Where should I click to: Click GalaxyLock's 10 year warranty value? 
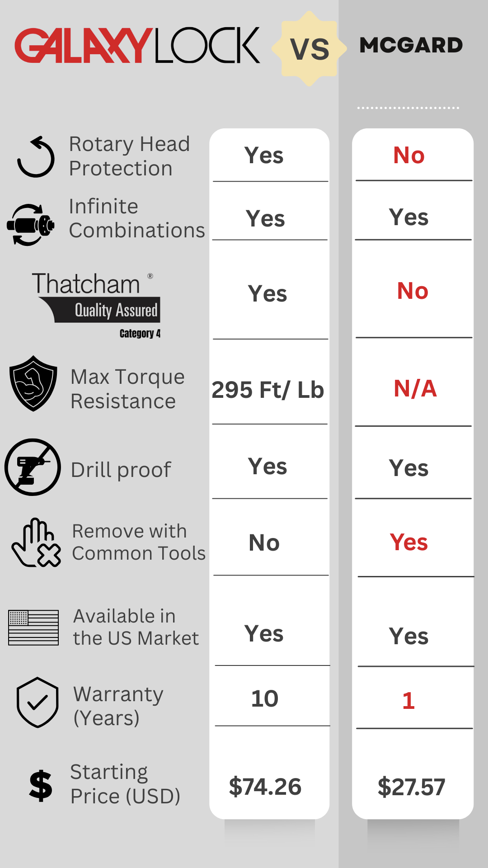pos(265,698)
